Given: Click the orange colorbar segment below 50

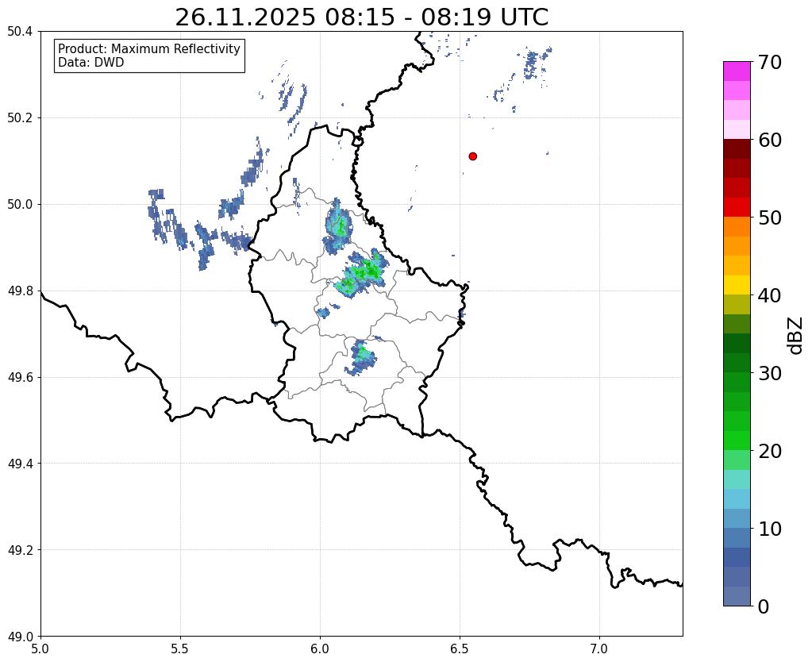Looking at the screenshot, I should (737, 226).
